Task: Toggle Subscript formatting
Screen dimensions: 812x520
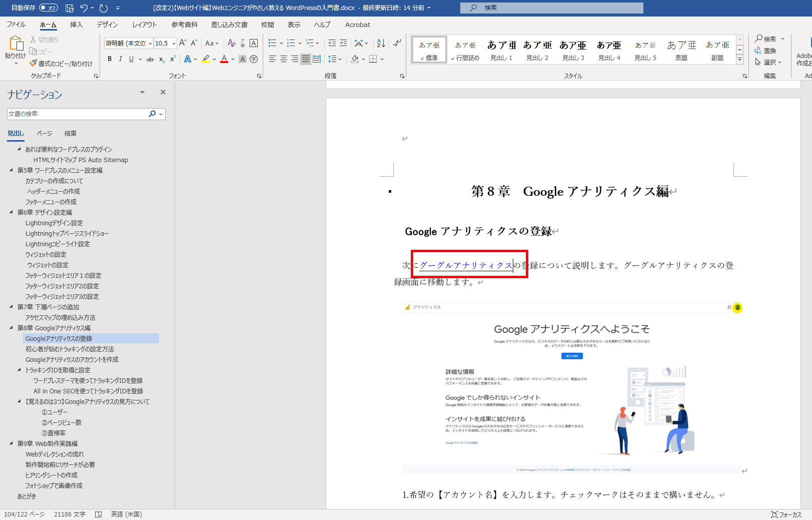Action: pyautogui.click(x=162, y=59)
